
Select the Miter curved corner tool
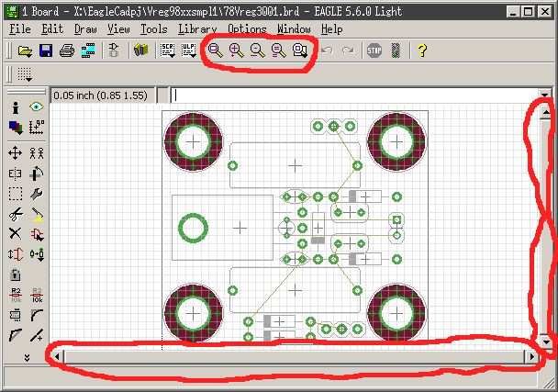37,315
